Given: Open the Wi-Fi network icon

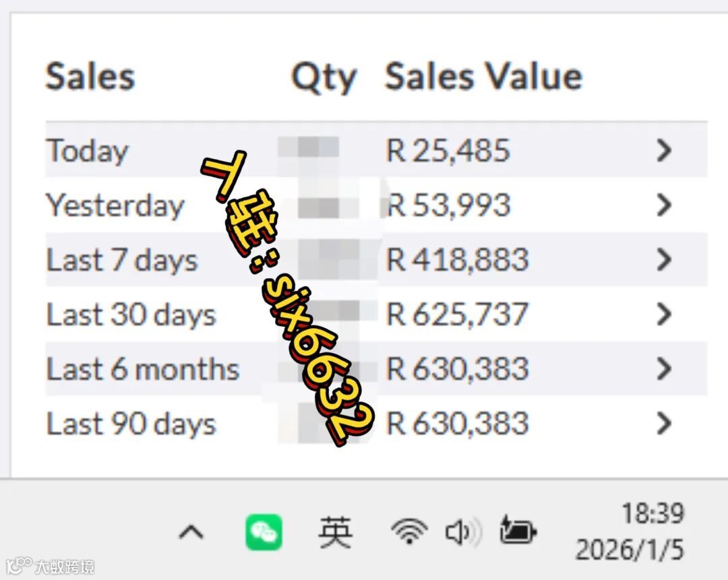Looking at the screenshot, I should point(409,531).
